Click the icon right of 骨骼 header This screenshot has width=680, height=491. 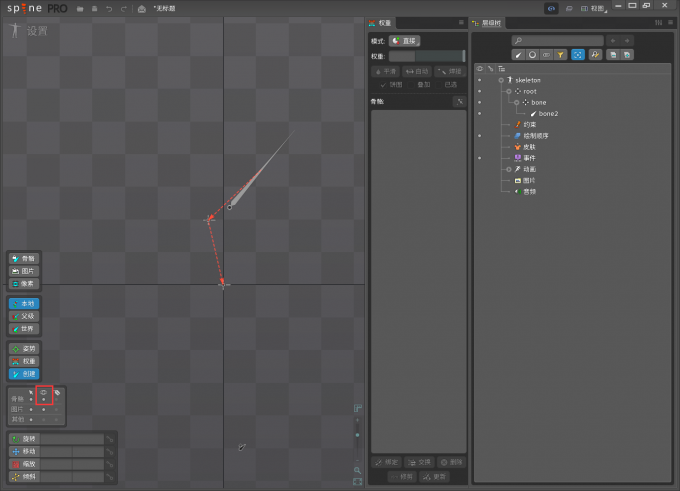(459, 101)
